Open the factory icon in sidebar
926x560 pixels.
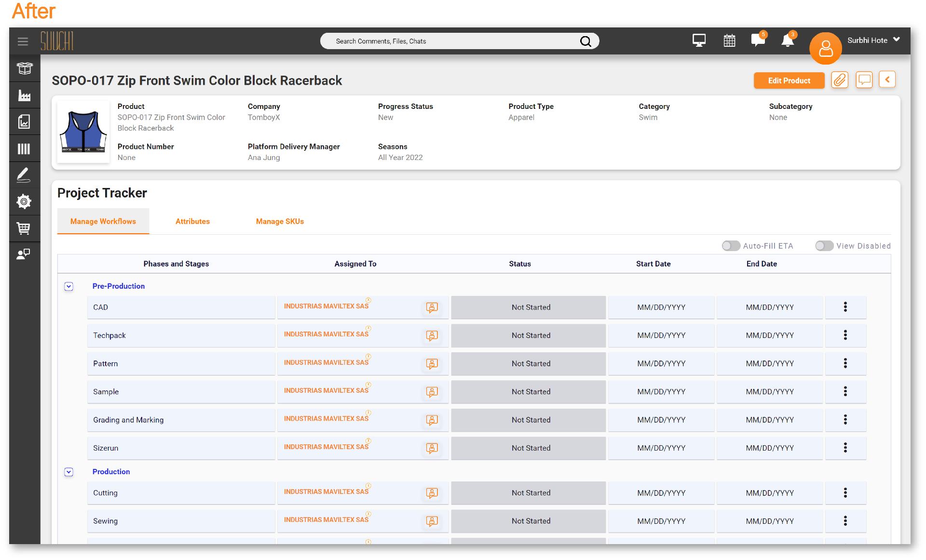(x=24, y=95)
